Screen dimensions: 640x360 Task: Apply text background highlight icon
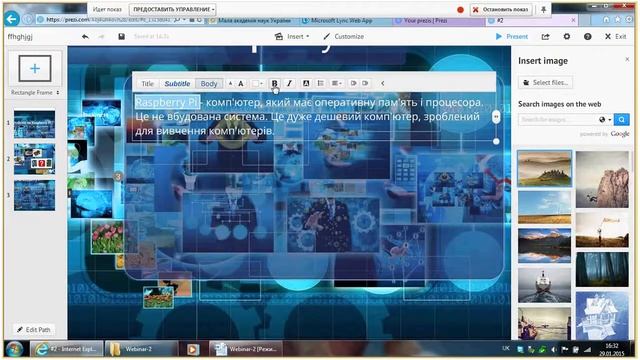pyautogui.click(x=306, y=83)
